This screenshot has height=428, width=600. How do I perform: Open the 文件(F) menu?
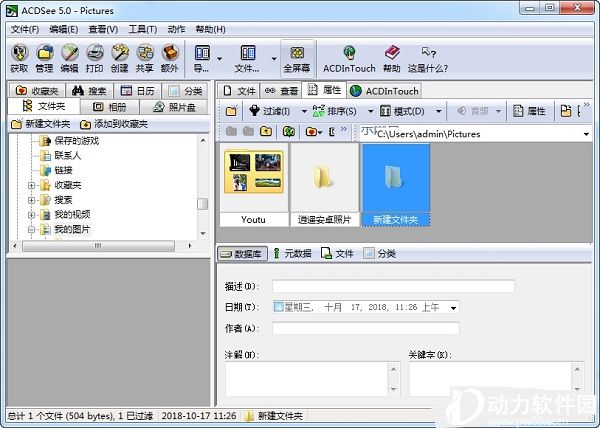click(25, 29)
